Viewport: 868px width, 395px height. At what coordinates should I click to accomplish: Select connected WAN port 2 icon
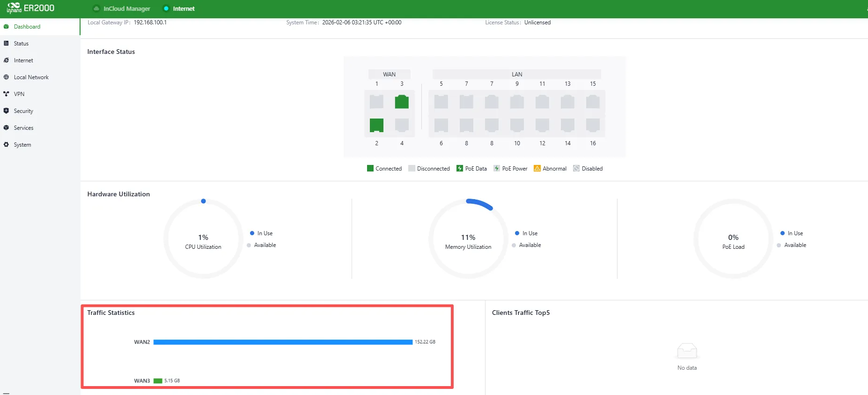[376, 125]
